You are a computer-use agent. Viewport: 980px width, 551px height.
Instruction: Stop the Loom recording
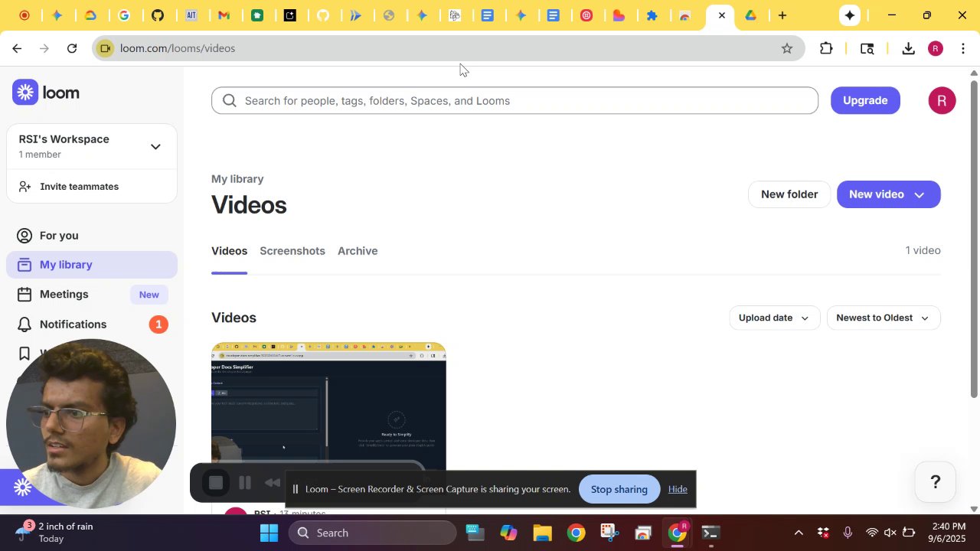[216, 483]
